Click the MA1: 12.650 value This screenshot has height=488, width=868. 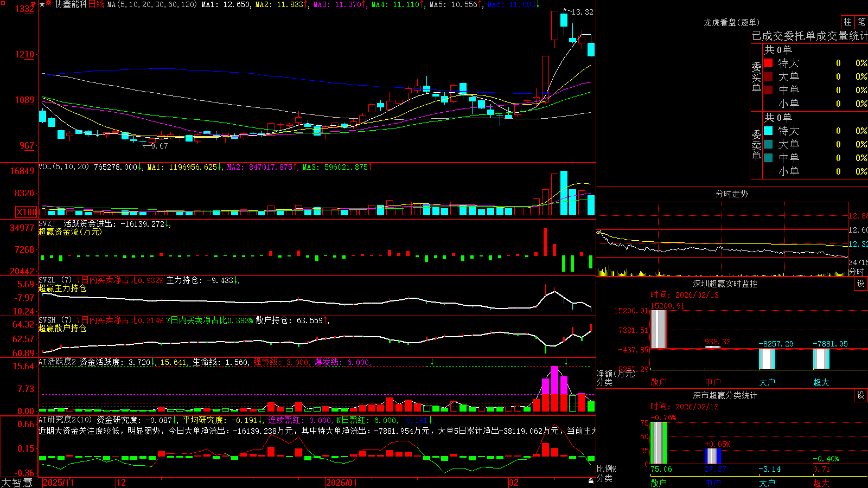click(x=226, y=4)
